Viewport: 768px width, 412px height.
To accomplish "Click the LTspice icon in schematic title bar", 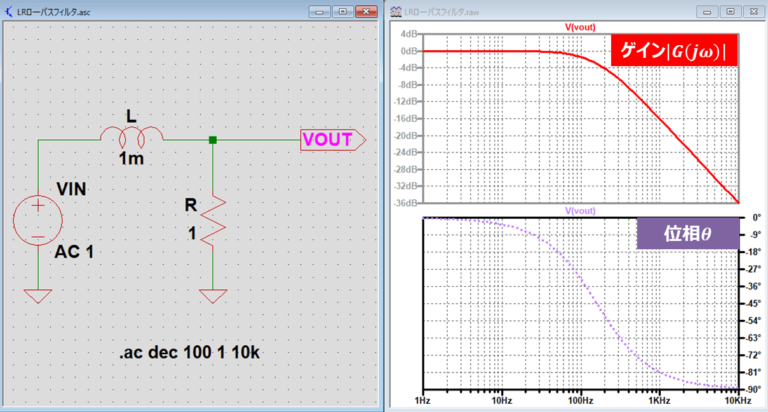I will pos(8,11).
